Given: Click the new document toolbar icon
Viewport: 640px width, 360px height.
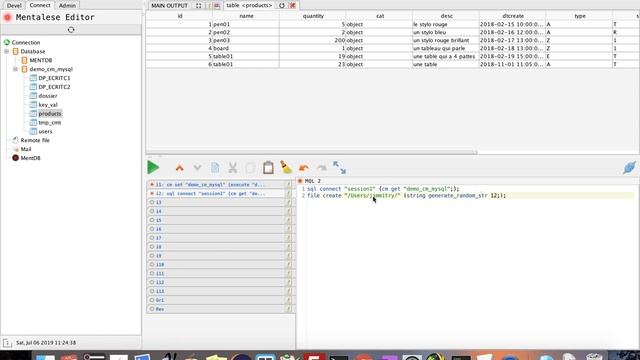Looking at the screenshot, I should point(215,168).
